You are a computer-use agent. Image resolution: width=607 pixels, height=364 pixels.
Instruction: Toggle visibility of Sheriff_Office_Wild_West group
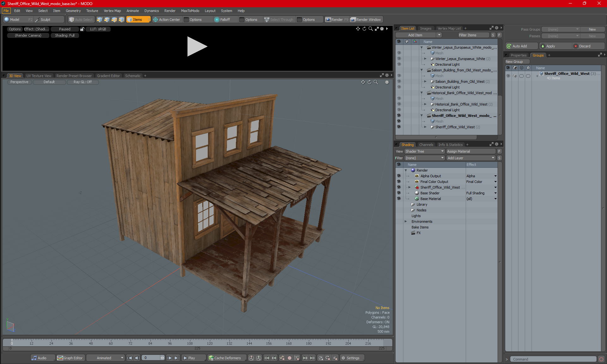click(508, 76)
